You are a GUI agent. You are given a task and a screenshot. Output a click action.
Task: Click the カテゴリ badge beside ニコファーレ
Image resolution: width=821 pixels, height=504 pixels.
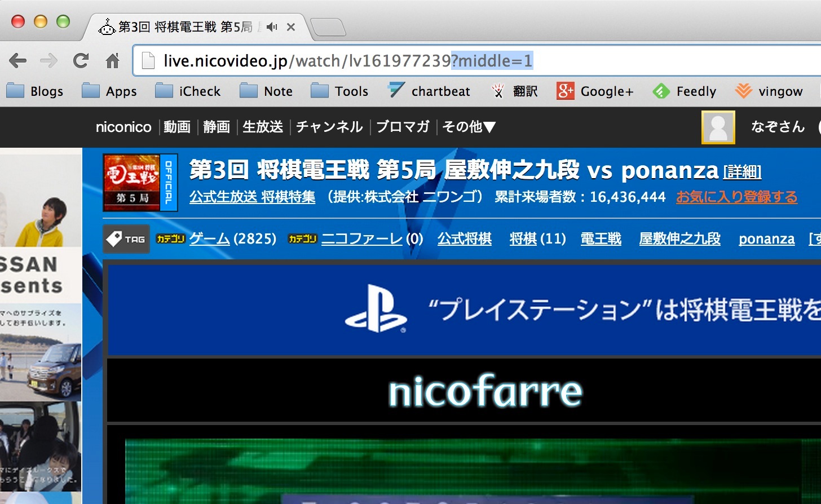[x=303, y=239]
